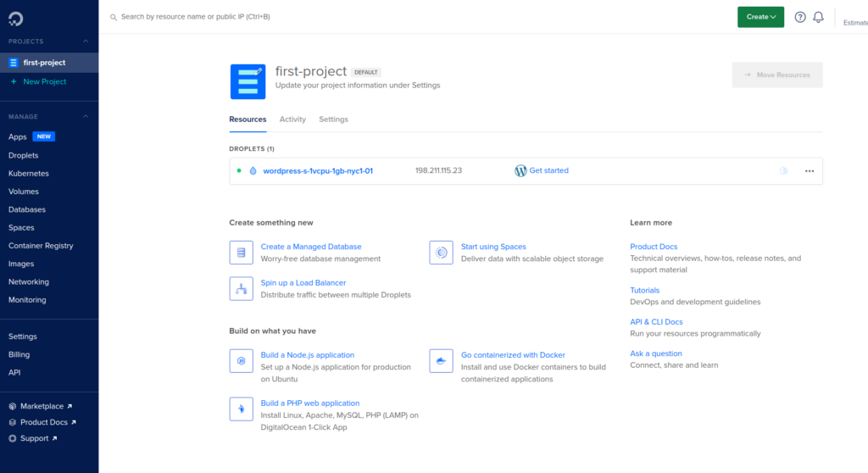This screenshot has width=868, height=473.
Task: Click Go containerized with Docker link
Action: pyautogui.click(x=513, y=355)
